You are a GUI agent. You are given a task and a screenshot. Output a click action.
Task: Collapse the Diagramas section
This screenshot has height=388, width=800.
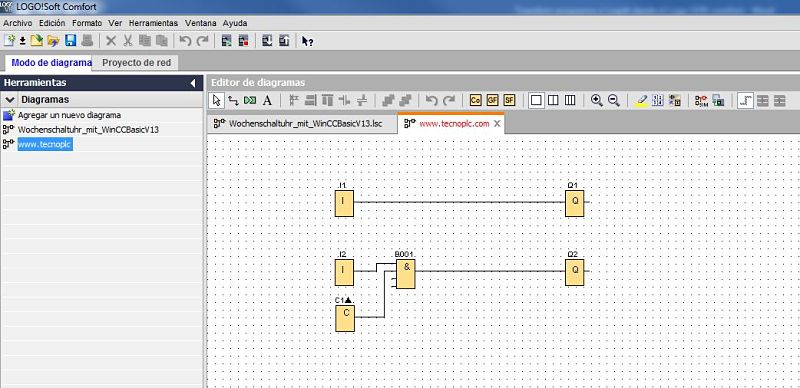coord(10,100)
